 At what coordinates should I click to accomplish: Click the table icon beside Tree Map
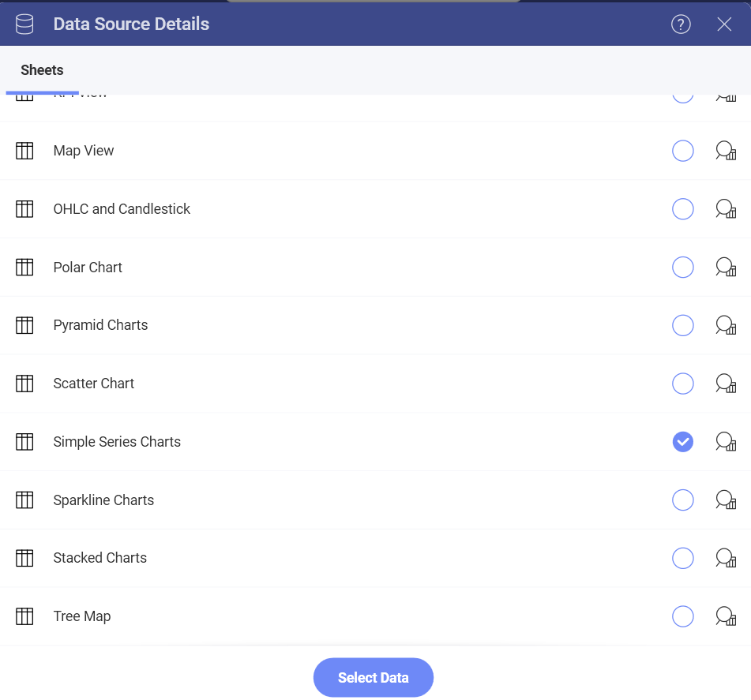[x=24, y=616]
